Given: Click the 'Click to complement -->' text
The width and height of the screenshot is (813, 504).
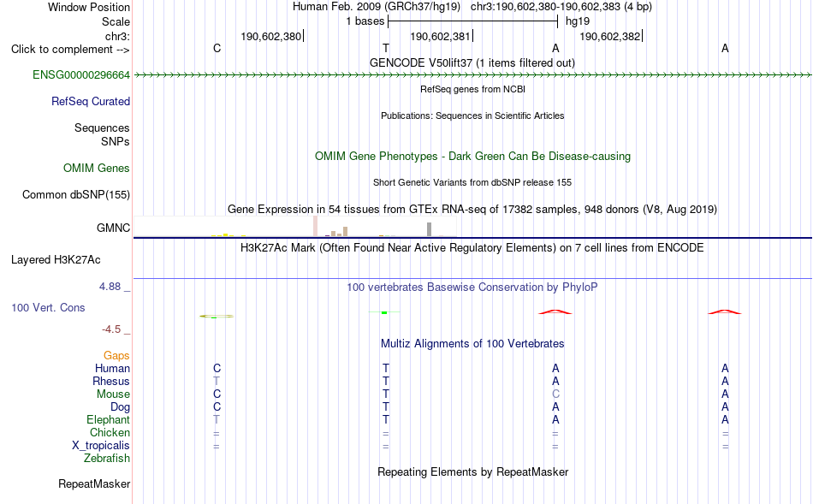Looking at the screenshot, I should (x=70, y=50).
